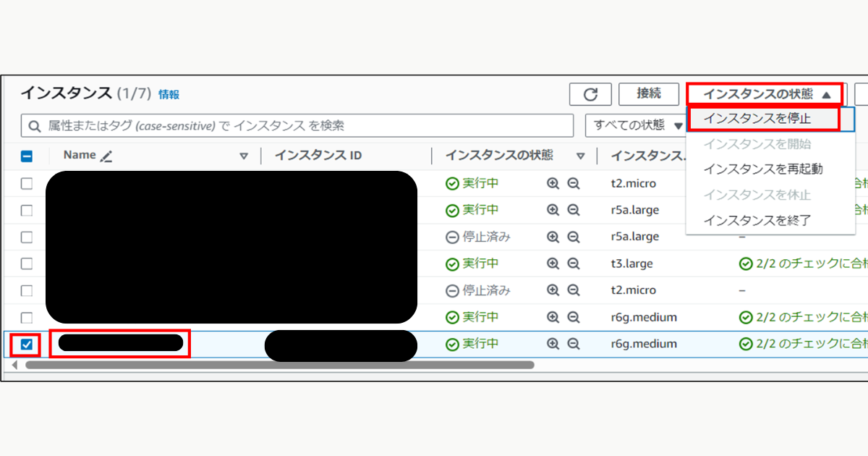Viewport: 868px width, 456px height.
Task: Click the green check status icon beside 実行中 on r5a.large
Action: click(x=451, y=210)
